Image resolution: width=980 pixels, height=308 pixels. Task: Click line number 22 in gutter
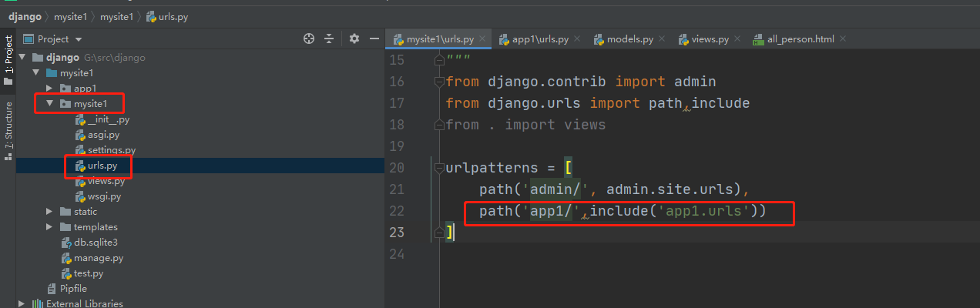pyautogui.click(x=397, y=211)
